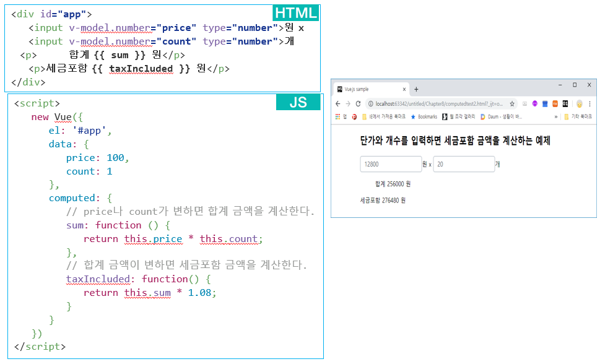
Task: Click the red round bookmark icon
Action: click(x=354, y=117)
